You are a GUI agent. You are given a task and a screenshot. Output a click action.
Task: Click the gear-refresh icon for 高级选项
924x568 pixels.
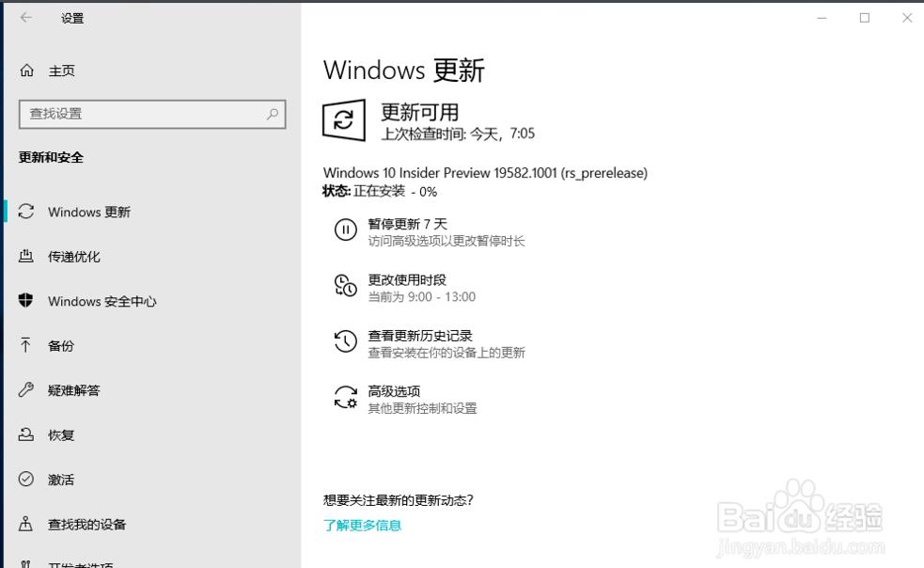(x=346, y=397)
